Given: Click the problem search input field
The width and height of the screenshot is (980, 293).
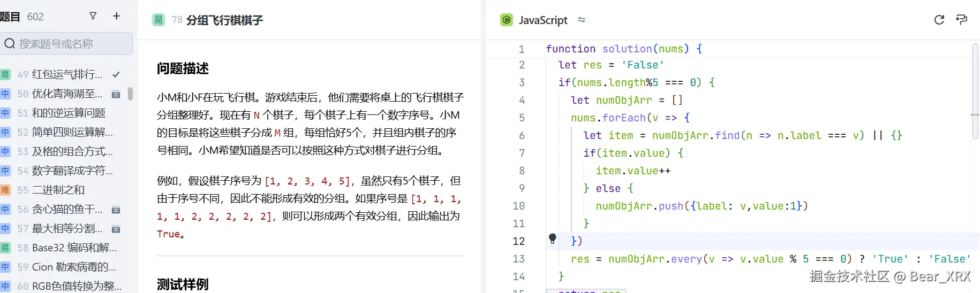Looking at the screenshot, I should [67, 43].
